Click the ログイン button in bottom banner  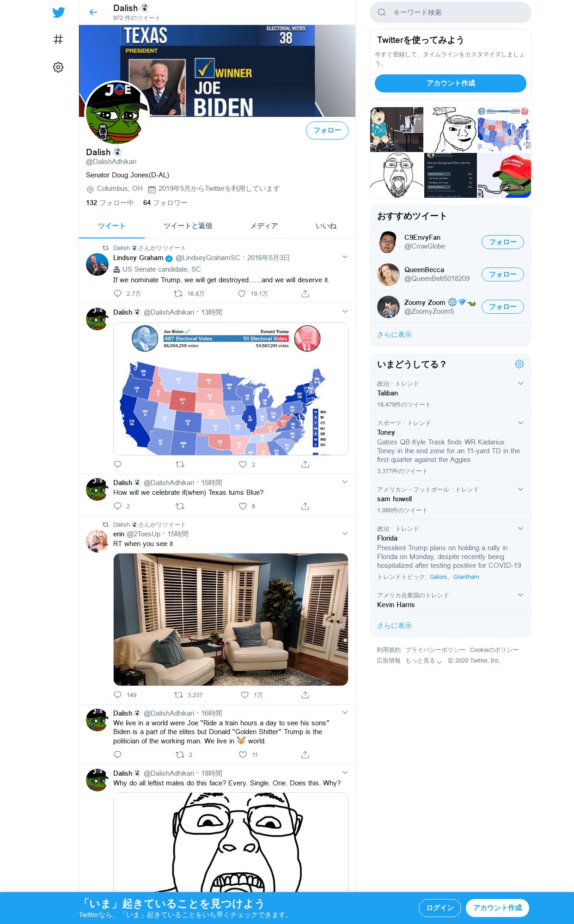(440, 908)
